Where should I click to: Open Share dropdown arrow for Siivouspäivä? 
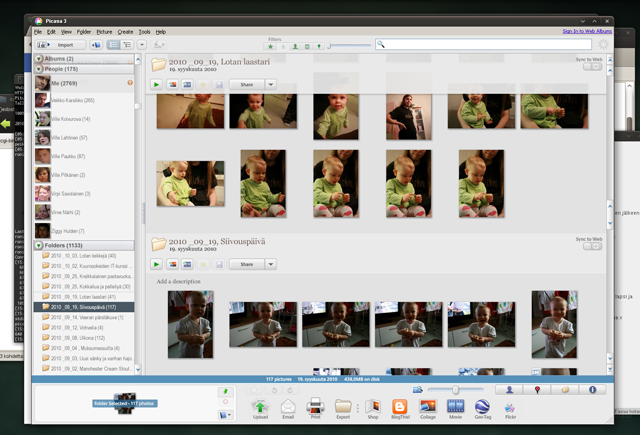coord(271,264)
